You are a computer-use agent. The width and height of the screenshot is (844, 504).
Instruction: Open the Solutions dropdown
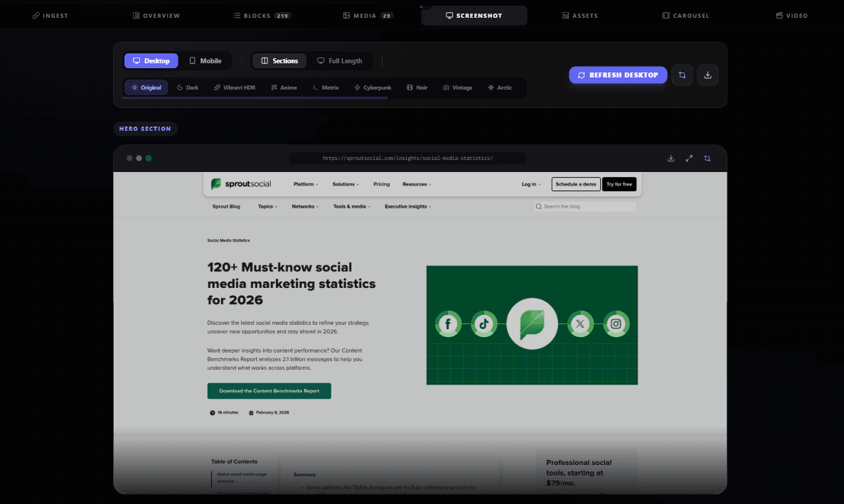(346, 184)
